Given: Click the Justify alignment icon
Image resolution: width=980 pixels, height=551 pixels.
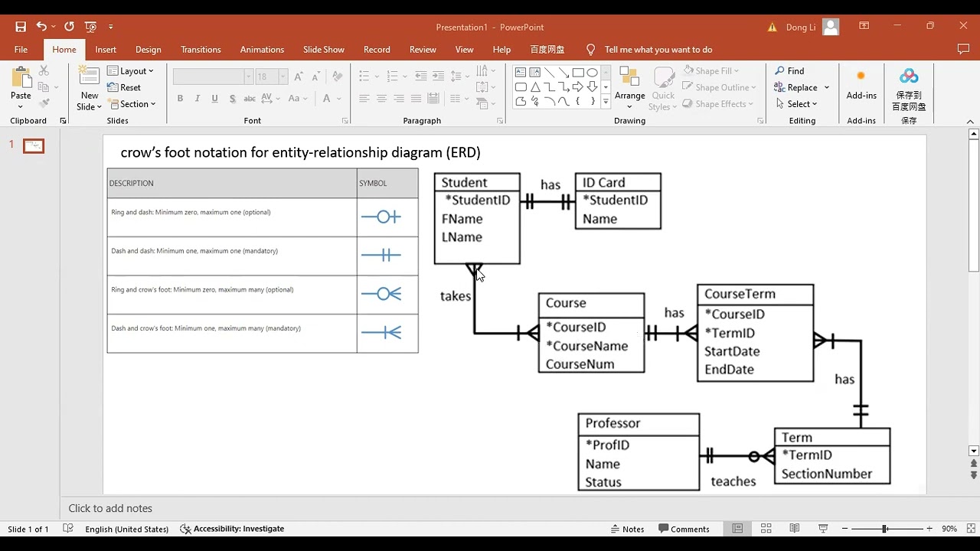Looking at the screenshot, I should click(416, 99).
